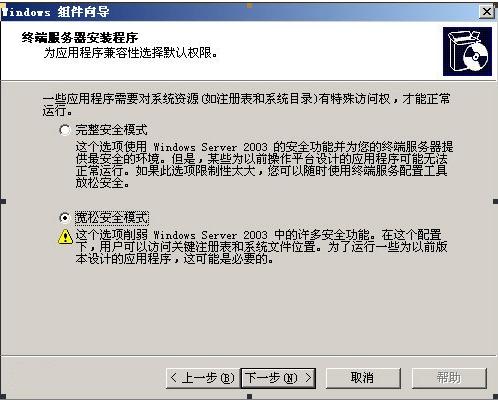498x400 pixels.
Task: Go back with 上一步(B) button
Action: tap(203, 378)
